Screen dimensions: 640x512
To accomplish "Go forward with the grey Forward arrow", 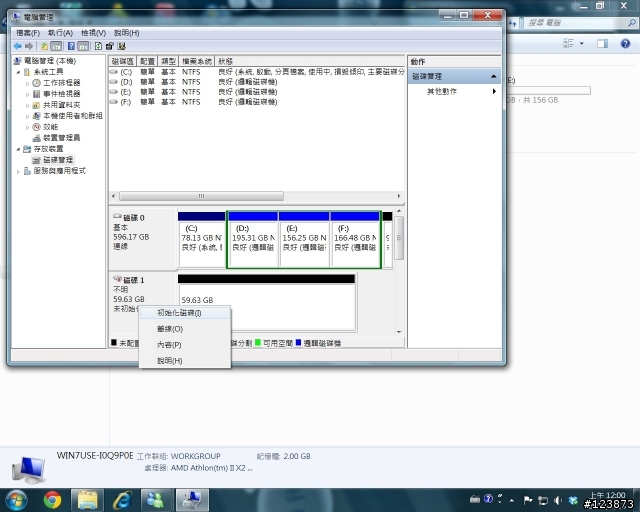I will pos(29,46).
